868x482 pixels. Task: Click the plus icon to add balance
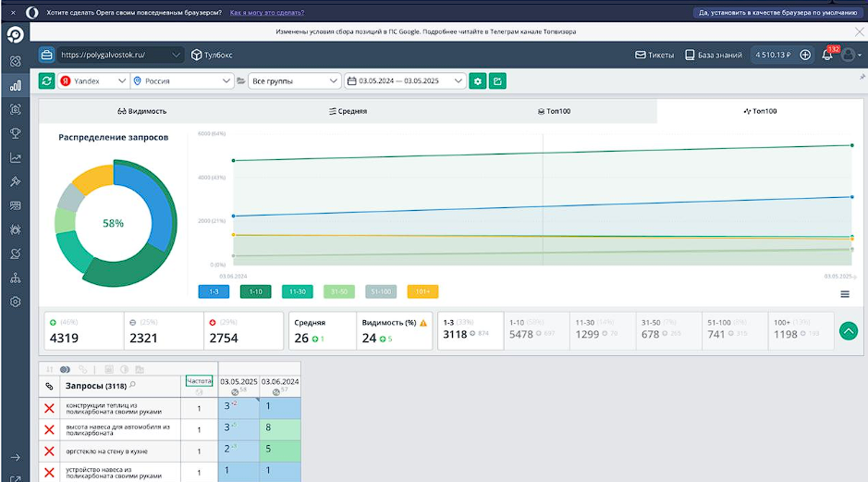click(x=805, y=55)
